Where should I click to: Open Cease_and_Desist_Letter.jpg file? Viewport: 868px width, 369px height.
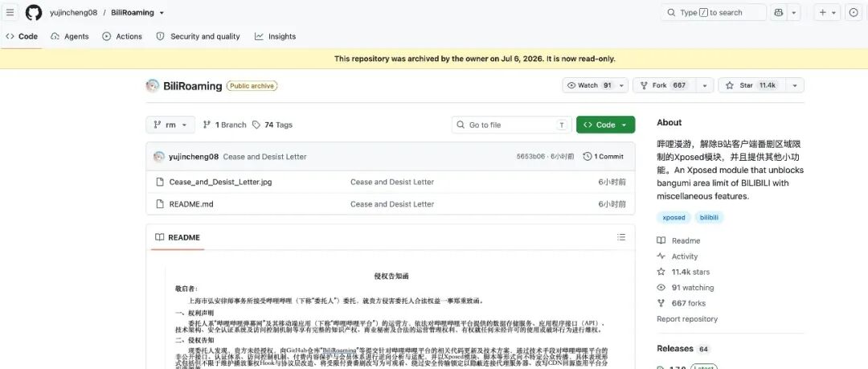(220, 182)
